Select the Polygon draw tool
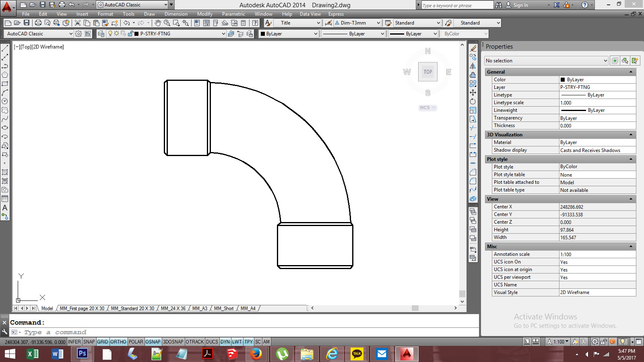This screenshot has height=362, width=644. [x=5, y=75]
